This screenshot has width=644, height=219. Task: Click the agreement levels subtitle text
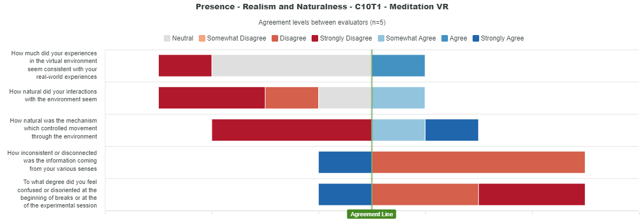coord(322,22)
